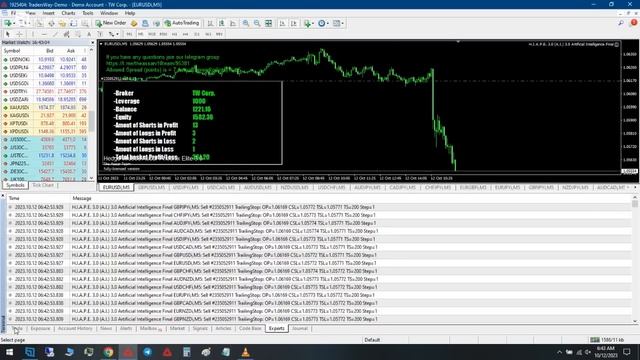The height and width of the screenshot is (360, 640).
Task: Switch timeframe to M1
Action: 129,34
